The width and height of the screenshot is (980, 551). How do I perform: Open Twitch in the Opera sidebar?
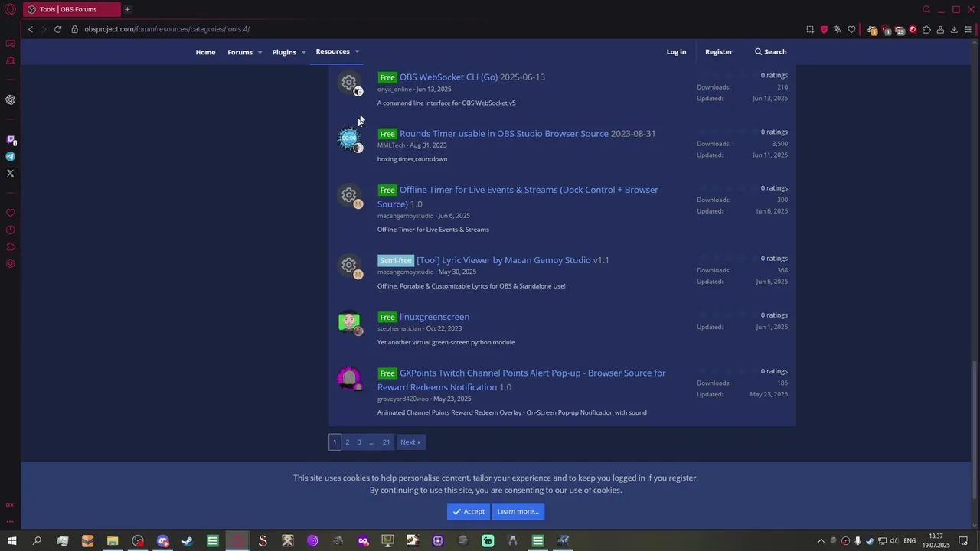coord(10,140)
